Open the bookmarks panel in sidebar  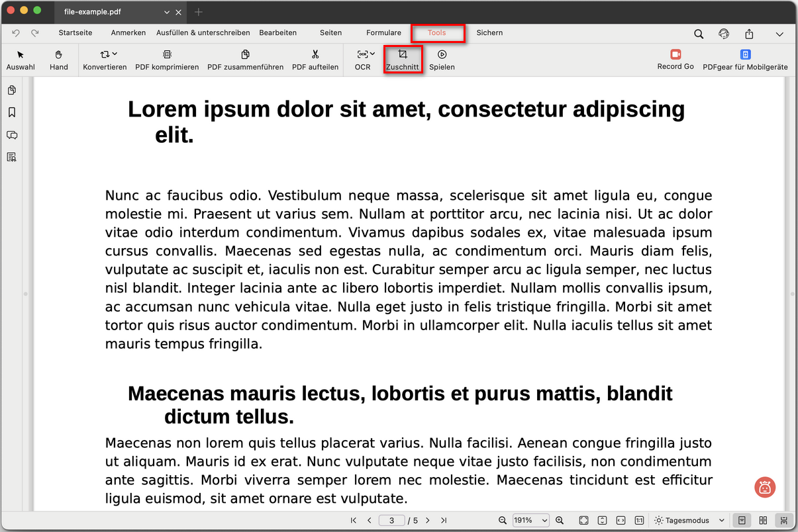pyautogui.click(x=12, y=112)
